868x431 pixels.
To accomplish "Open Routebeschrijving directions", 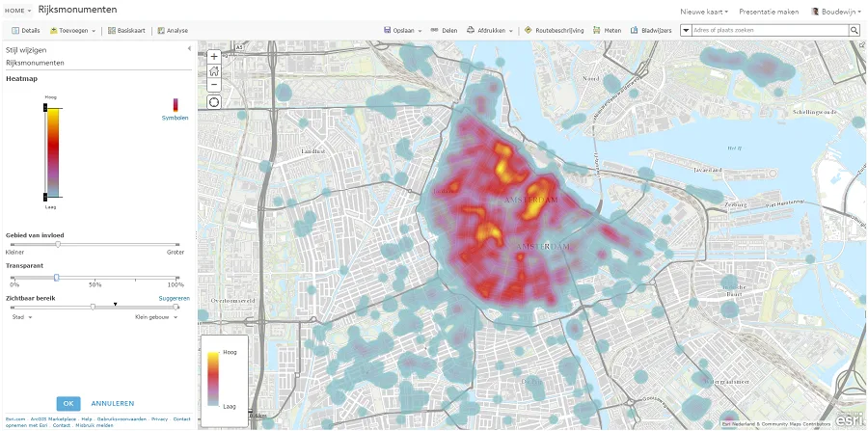I will click(555, 31).
